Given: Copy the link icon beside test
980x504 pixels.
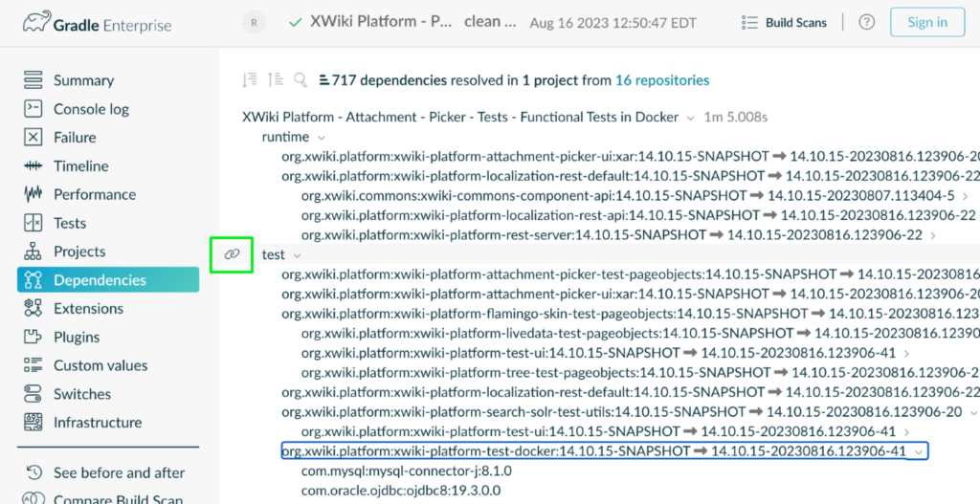Looking at the screenshot, I should pyautogui.click(x=232, y=254).
